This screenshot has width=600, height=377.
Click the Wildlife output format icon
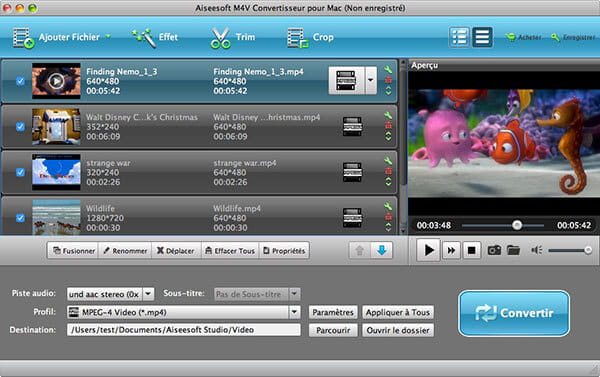352,217
